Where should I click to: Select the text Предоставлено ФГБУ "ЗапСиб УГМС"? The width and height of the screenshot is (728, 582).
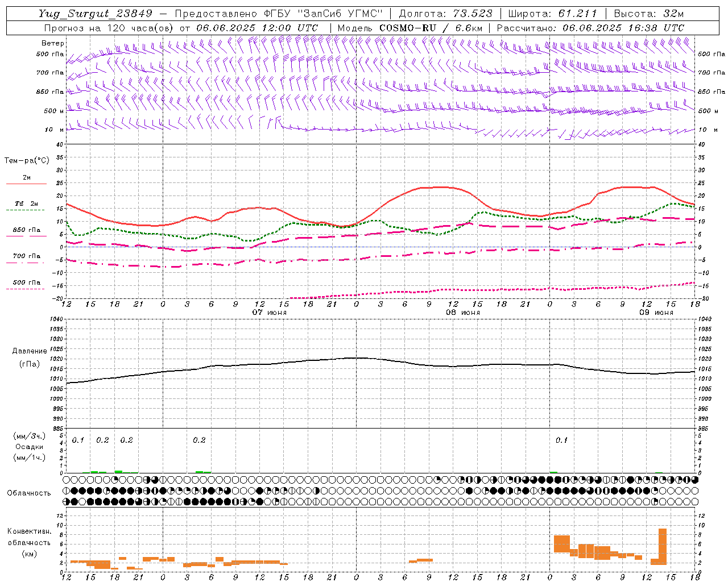point(279,14)
